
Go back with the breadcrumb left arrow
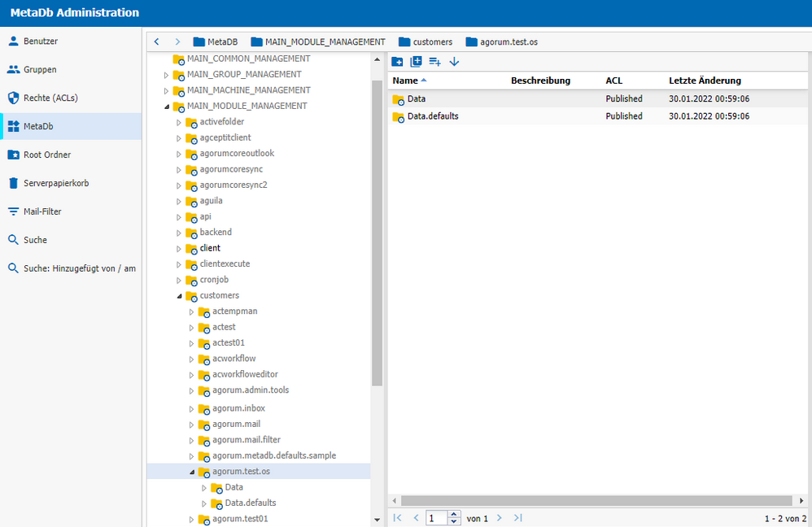click(x=157, y=41)
